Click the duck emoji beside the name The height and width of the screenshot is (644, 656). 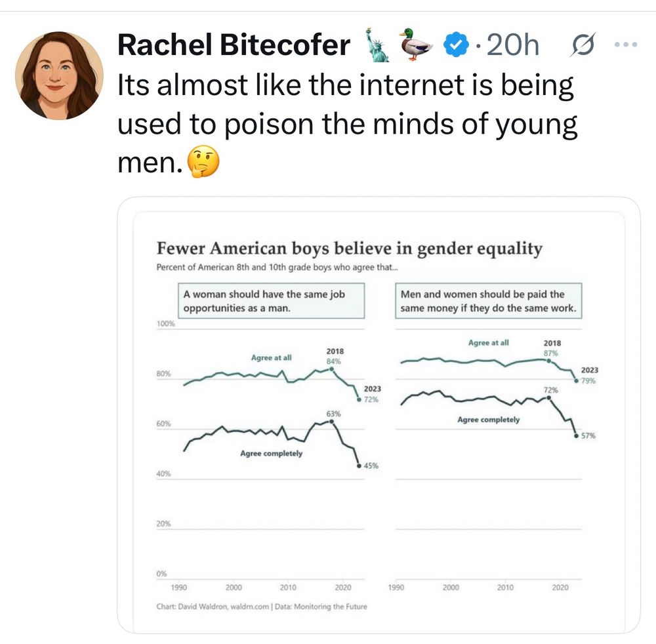[415, 45]
